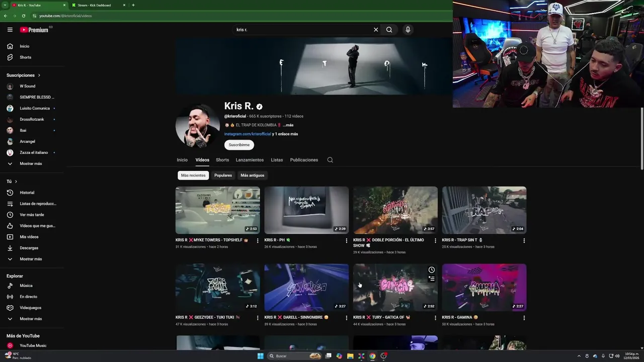Run search with magnifier button
This screenshot has width=644, height=362.
(x=389, y=30)
